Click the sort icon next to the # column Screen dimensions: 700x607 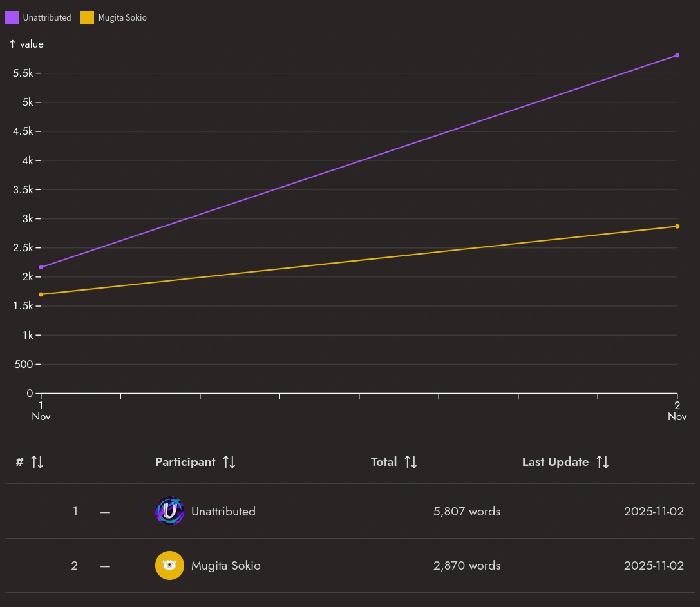click(37, 461)
